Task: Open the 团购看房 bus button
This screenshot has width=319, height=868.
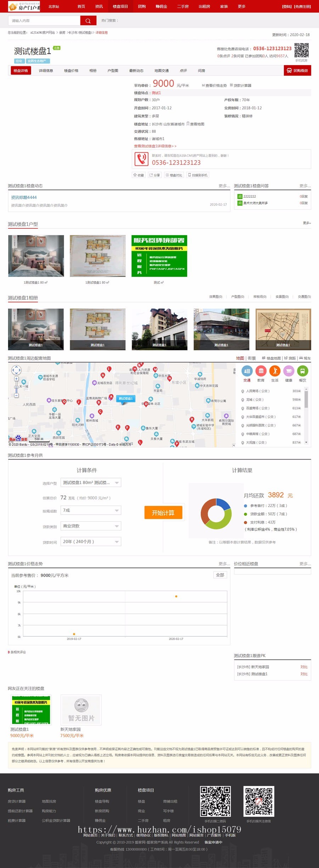Action: tap(297, 70)
